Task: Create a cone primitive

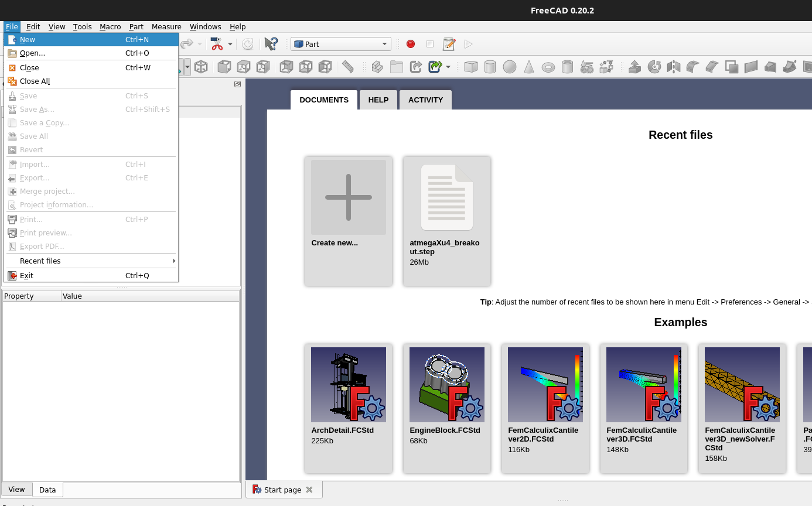Action: [529, 67]
